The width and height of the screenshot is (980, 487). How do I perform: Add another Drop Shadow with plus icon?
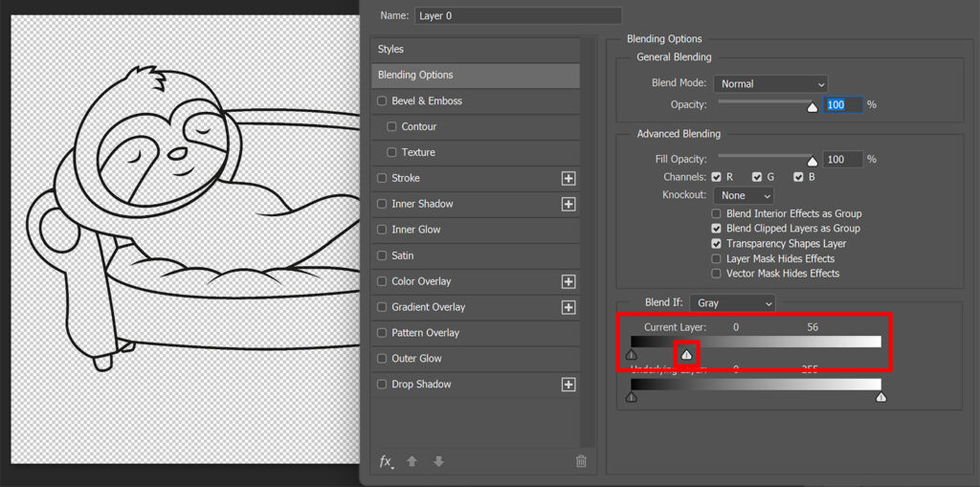568,385
